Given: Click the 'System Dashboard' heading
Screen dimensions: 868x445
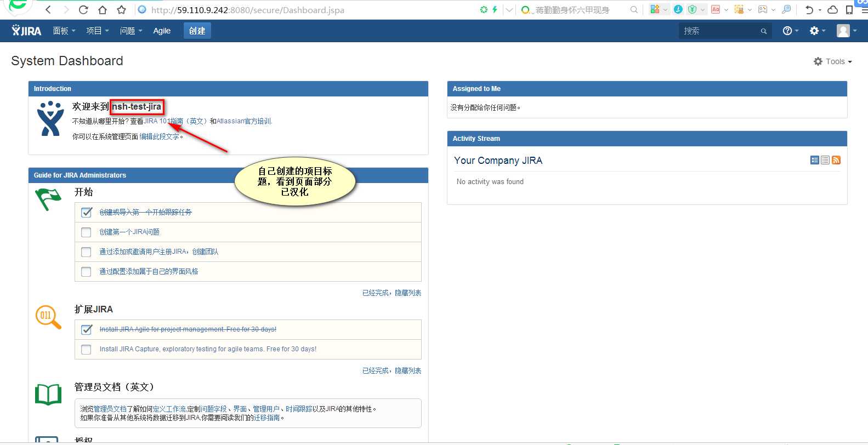Looking at the screenshot, I should tap(67, 61).
